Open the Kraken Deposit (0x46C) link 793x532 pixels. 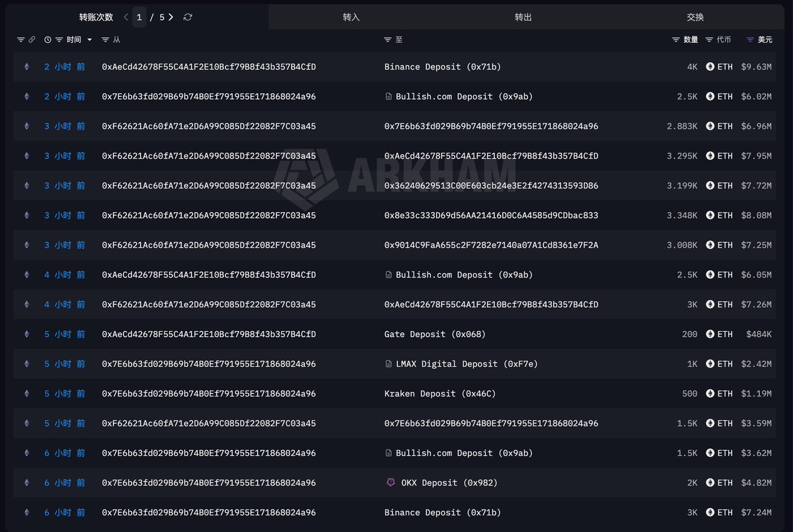440,394
